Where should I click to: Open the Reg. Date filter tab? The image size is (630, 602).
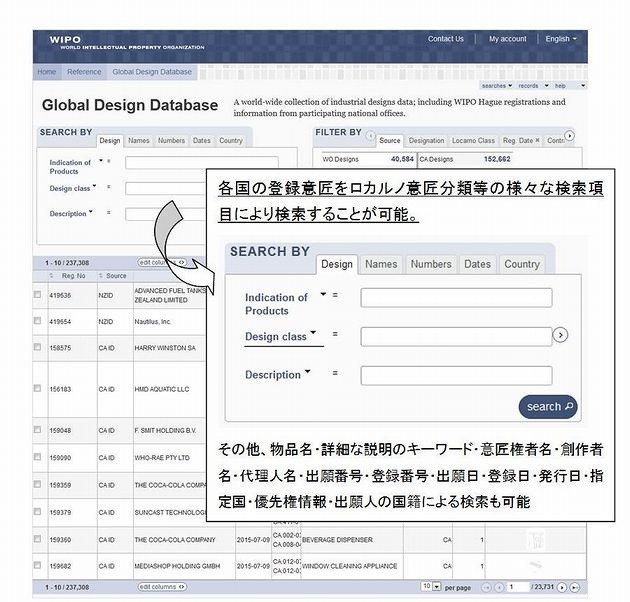tap(518, 141)
